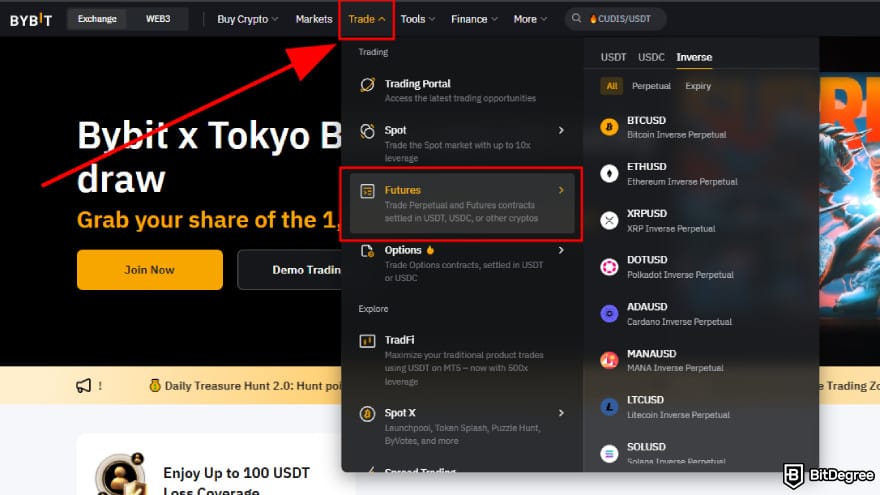Viewport: 880px width, 495px height.
Task: Select the Inverse contracts tab
Action: 694,57
